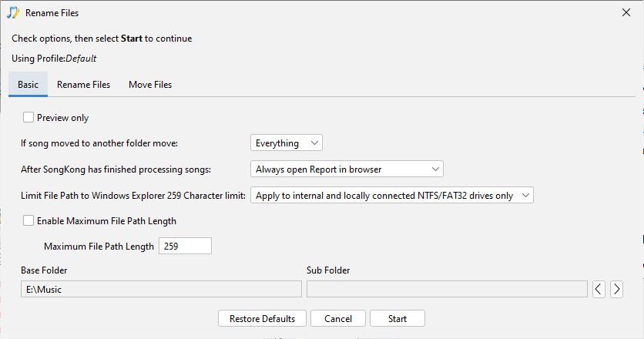The width and height of the screenshot is (644, 339).
Task: Click the Using Profile Default text
Action: click(x=54, y=59)
